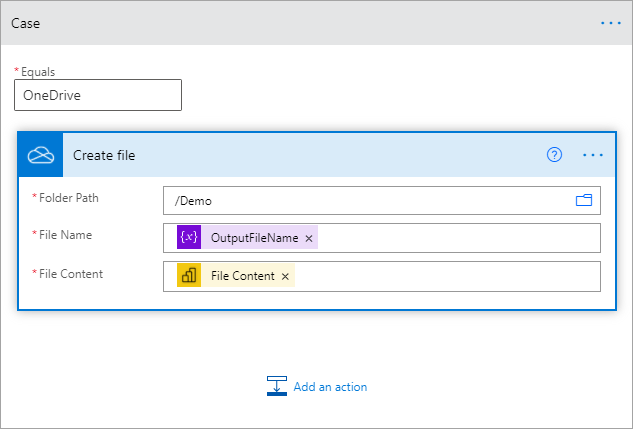Click the purple variable icon of OutputFileName
Screen dimensions: 633x429
point(189,238)
